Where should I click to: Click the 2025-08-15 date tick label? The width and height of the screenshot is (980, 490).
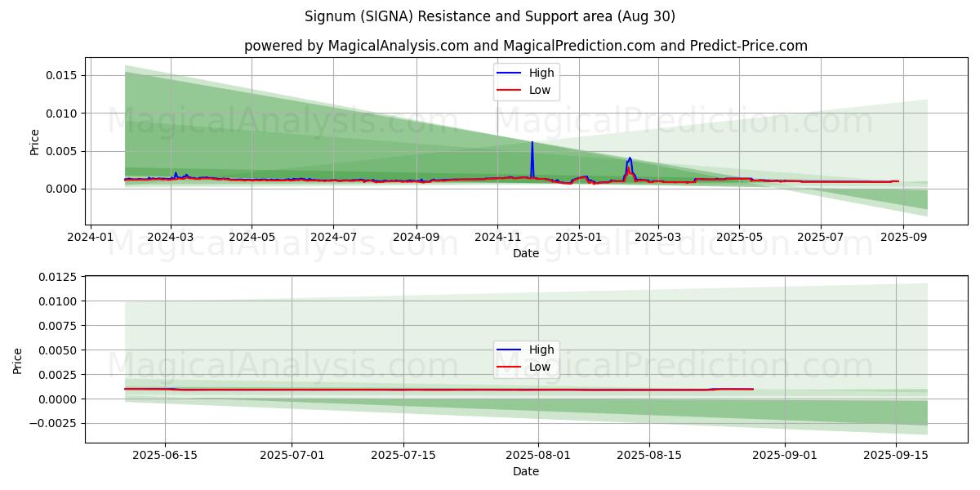coord(648,456)
